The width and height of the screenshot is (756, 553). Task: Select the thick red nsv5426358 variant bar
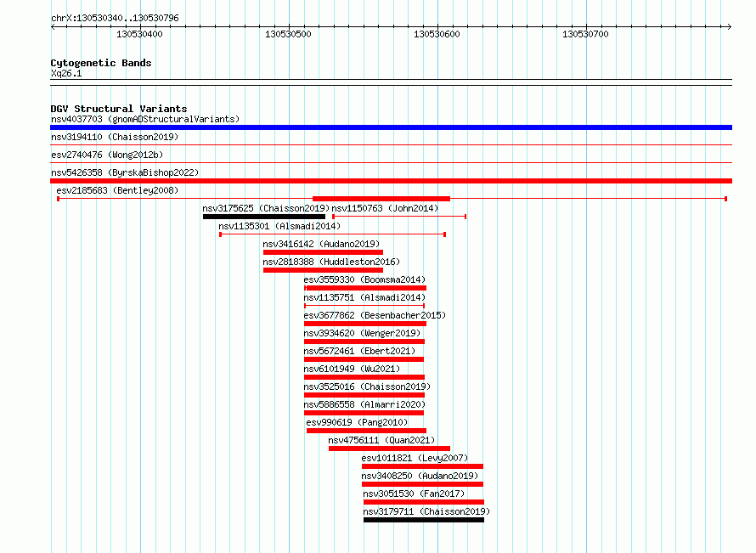tap(391, 181)
